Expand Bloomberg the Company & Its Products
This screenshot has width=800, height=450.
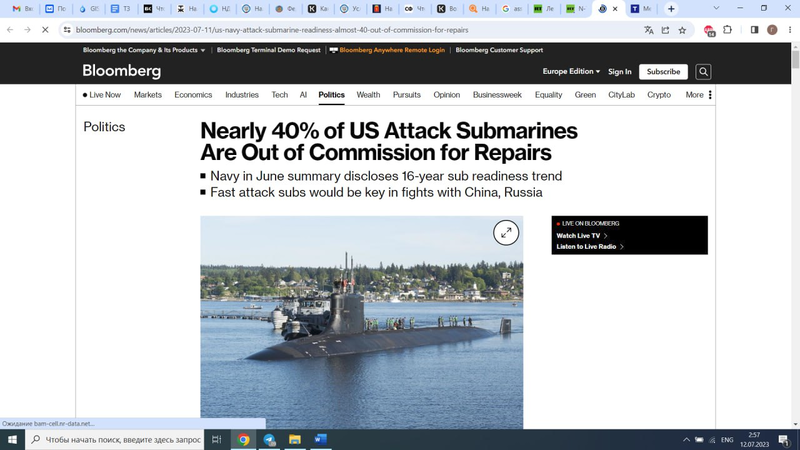tap(144, 50)
